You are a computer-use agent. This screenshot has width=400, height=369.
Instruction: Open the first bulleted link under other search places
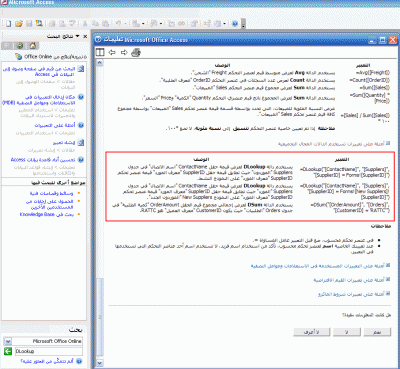51,193
